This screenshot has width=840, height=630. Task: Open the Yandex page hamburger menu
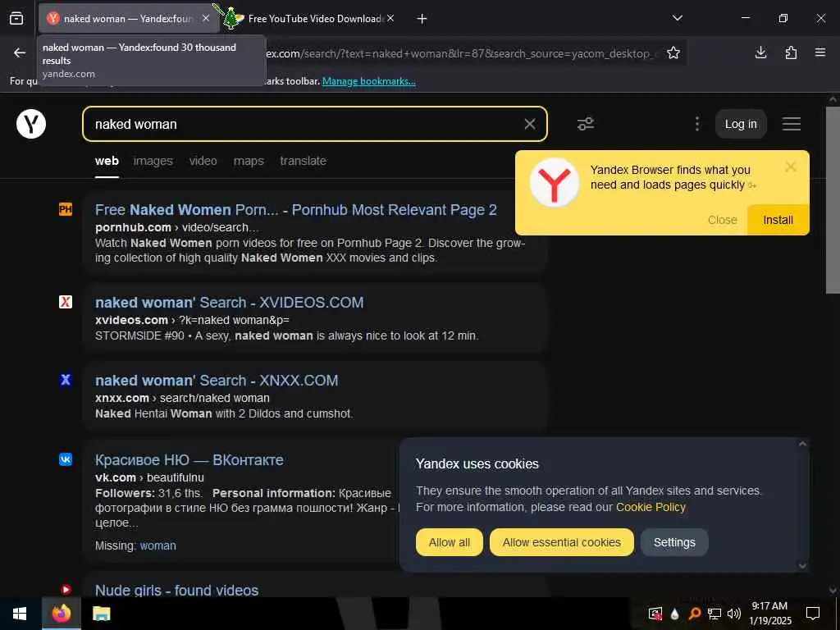tap(792, 125)
